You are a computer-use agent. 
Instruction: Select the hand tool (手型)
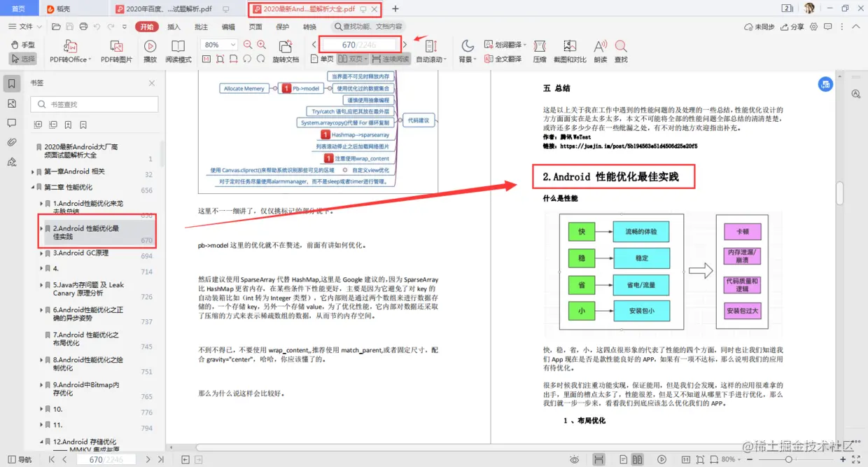click(x=24, y=45)
